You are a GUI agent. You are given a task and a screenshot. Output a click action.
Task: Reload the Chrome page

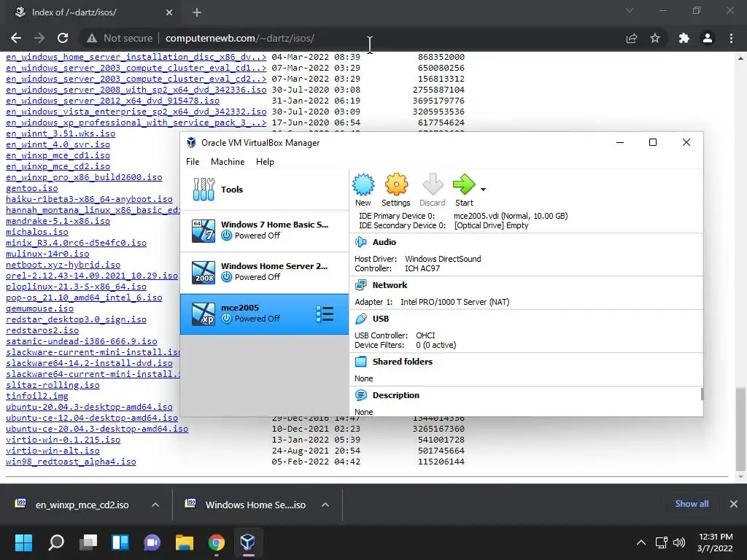coord(63,38)
